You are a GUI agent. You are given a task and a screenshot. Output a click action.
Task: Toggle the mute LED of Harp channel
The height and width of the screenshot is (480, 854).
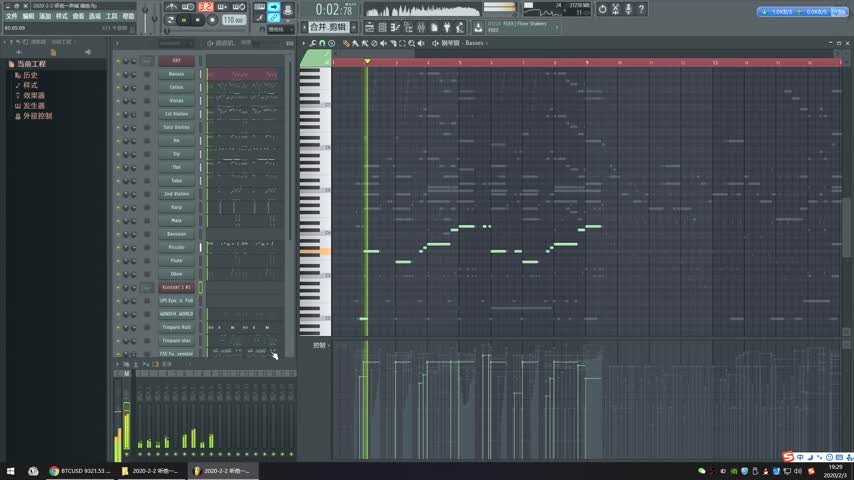click(119, 207)
